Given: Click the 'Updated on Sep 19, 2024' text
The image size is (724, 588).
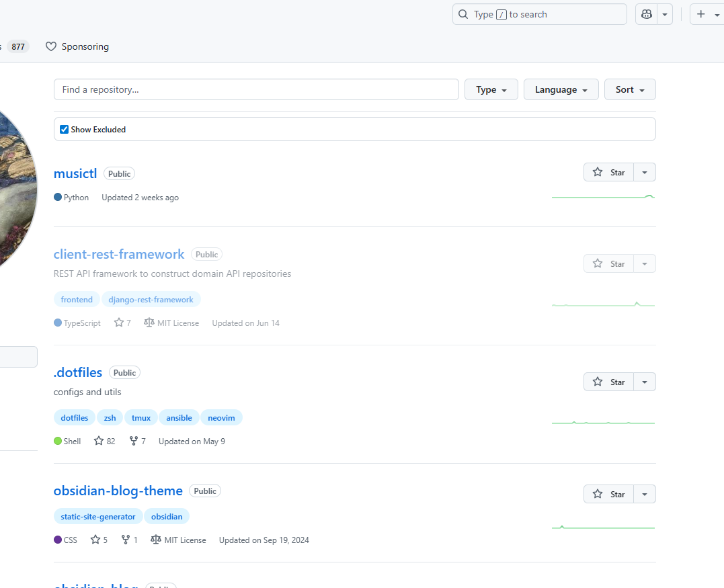Looking at the screenshot, I should pyautogui.click(x=264, y=540).
